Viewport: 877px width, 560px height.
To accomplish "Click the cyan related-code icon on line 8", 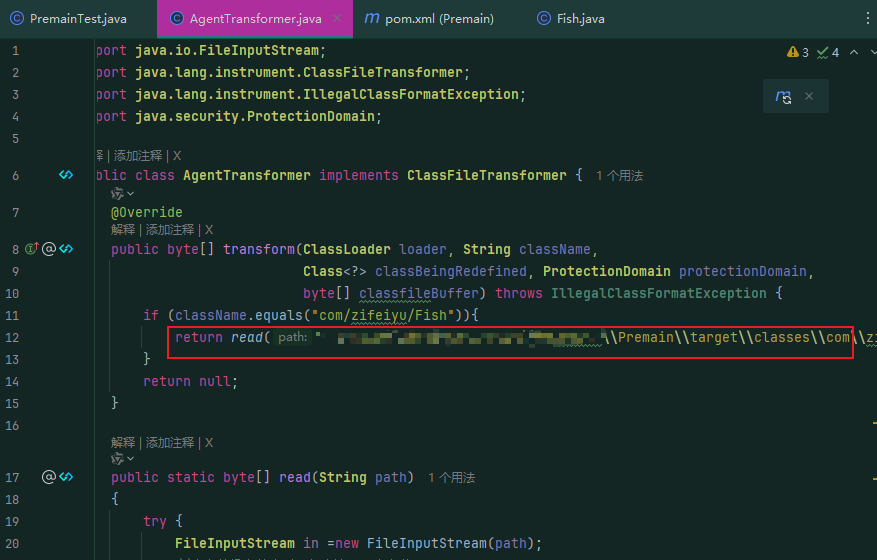I will [x=66, y=248].
